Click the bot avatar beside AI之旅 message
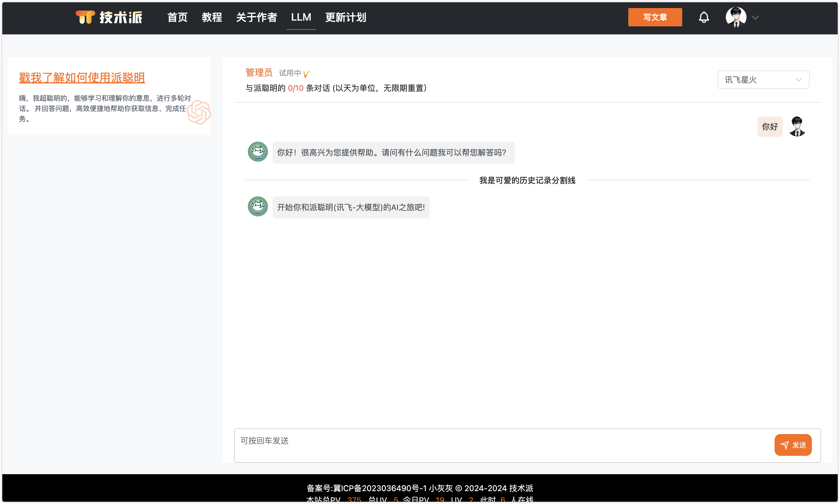Screen dimensions: 840x504 click(258, 206)
